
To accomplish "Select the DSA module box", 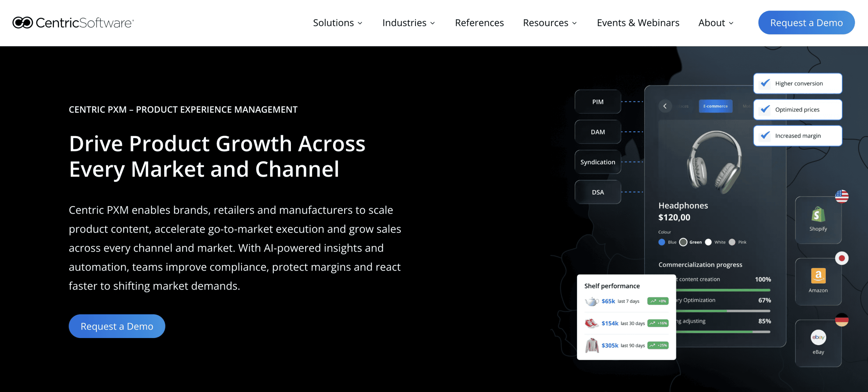I will tap(598, 192).
